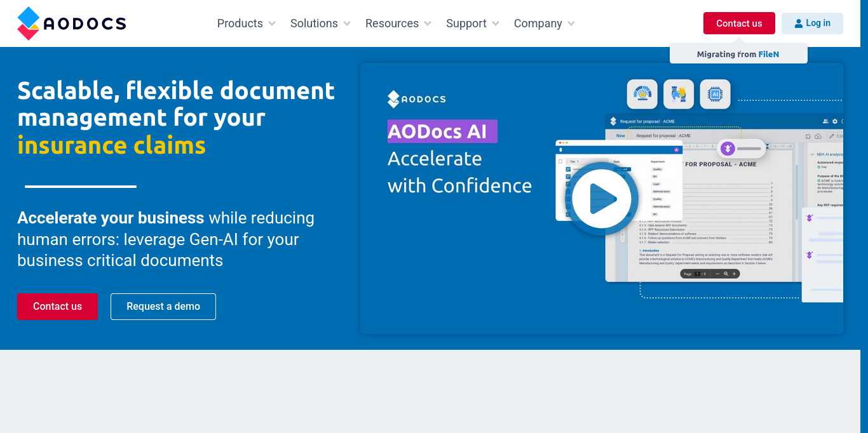Open the Migrating from FileNet link
868x433 pixels.
point(738,54)
